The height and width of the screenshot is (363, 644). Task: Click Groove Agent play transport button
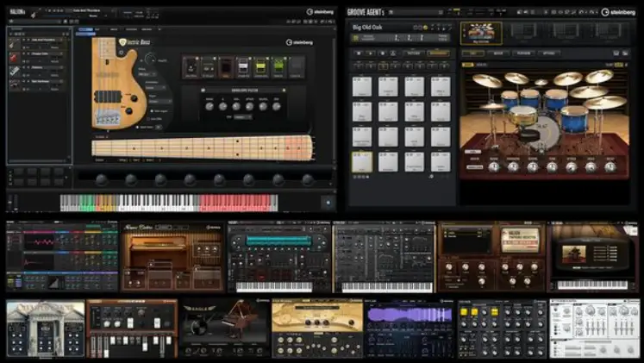[370, 53]
